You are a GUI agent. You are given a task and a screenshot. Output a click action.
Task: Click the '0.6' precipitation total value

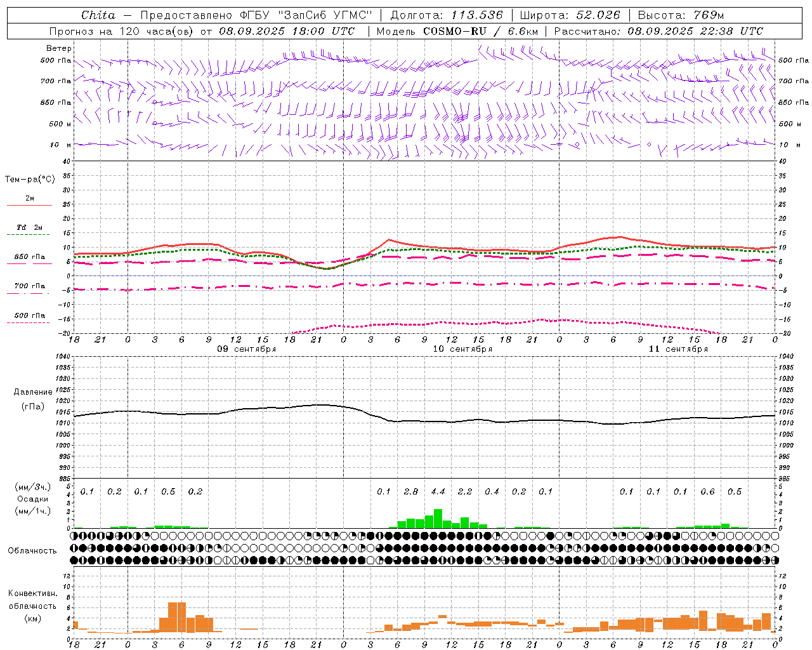coord(708,492)
